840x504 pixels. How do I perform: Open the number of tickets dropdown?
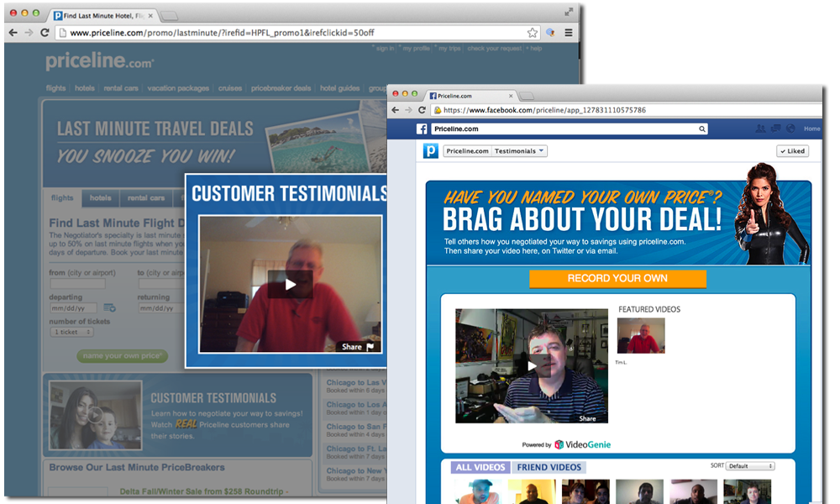(x=71, y=332)
